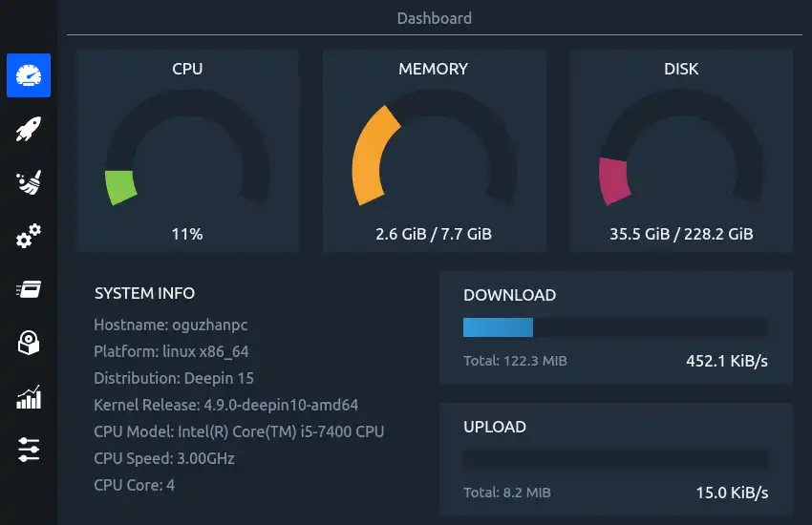This screenshot has height=525, width=812.
Task: Click the magenta Disk gauge arc
Action: (x=613, y=180)
